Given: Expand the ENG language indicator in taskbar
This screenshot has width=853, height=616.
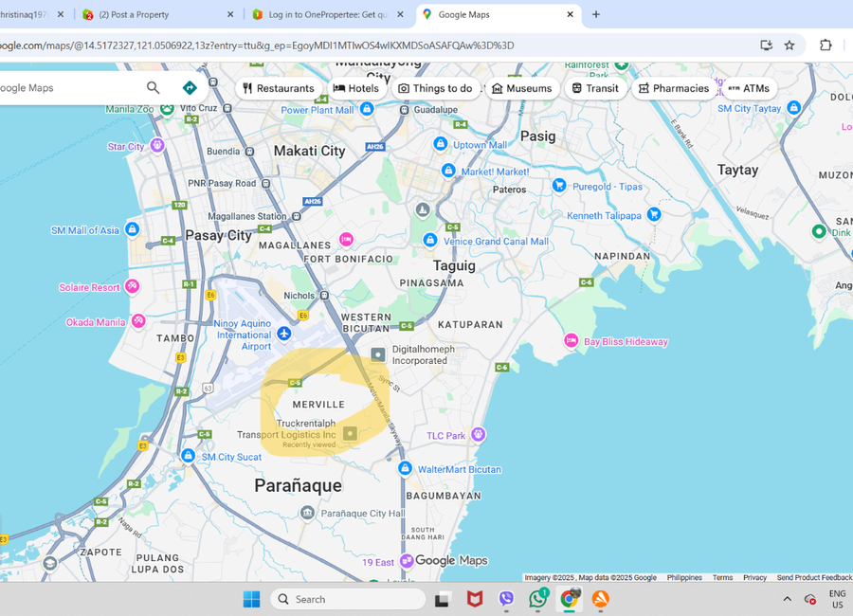Looking at the screenshot, I should tap(837, 599).
